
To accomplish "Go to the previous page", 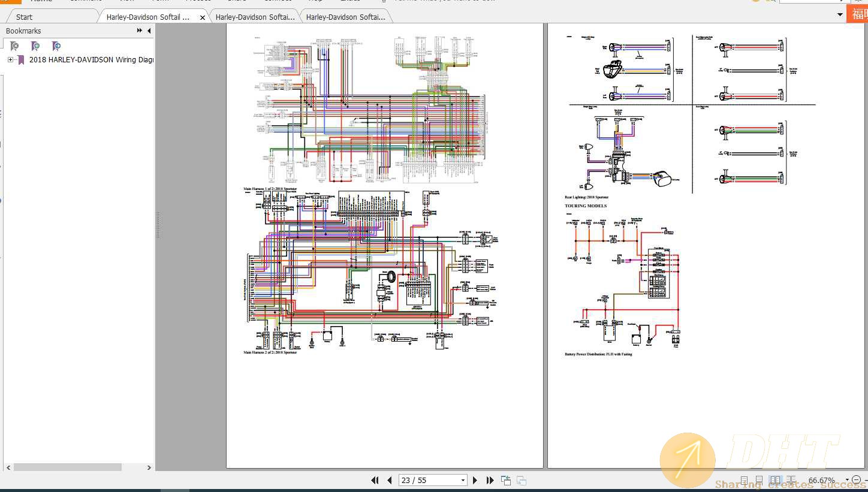I will [x=390, y=480].
